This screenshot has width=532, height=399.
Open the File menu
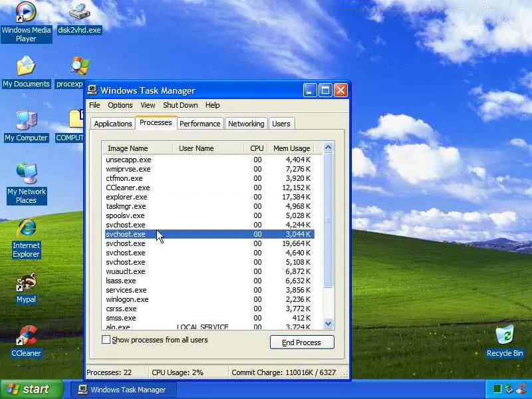pos(94,105)
